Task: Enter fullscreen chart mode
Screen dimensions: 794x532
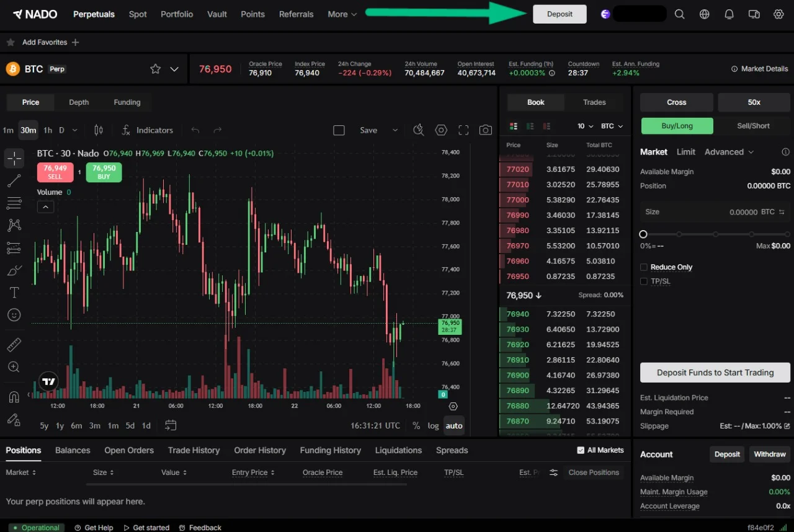Action: coord(463,130)
